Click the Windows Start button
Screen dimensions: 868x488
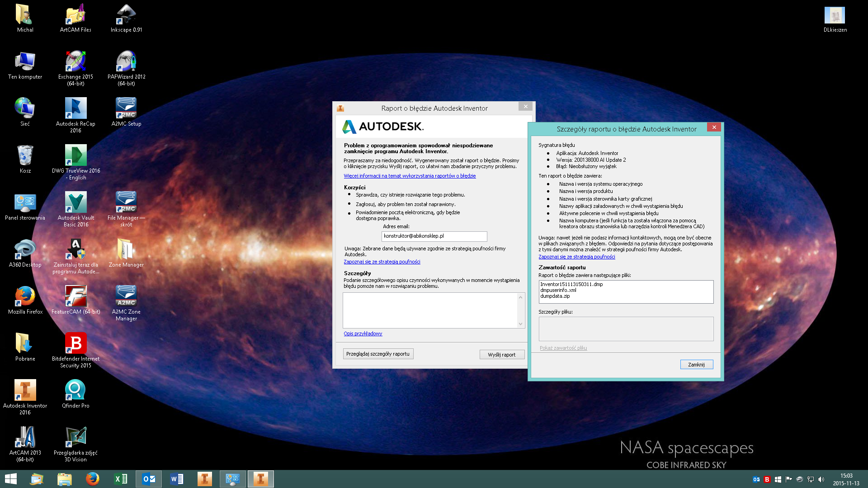click(10, 479)
